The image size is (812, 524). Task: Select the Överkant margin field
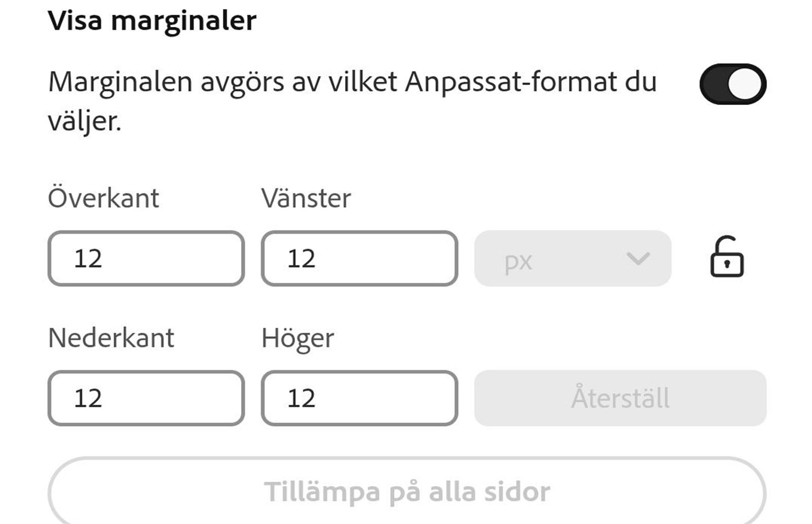[146, 260]
